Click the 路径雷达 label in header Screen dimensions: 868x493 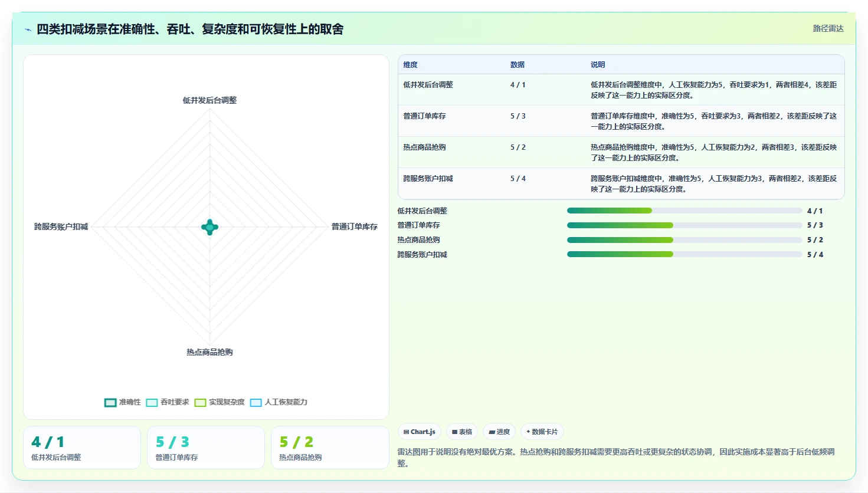tap(828, 28)
